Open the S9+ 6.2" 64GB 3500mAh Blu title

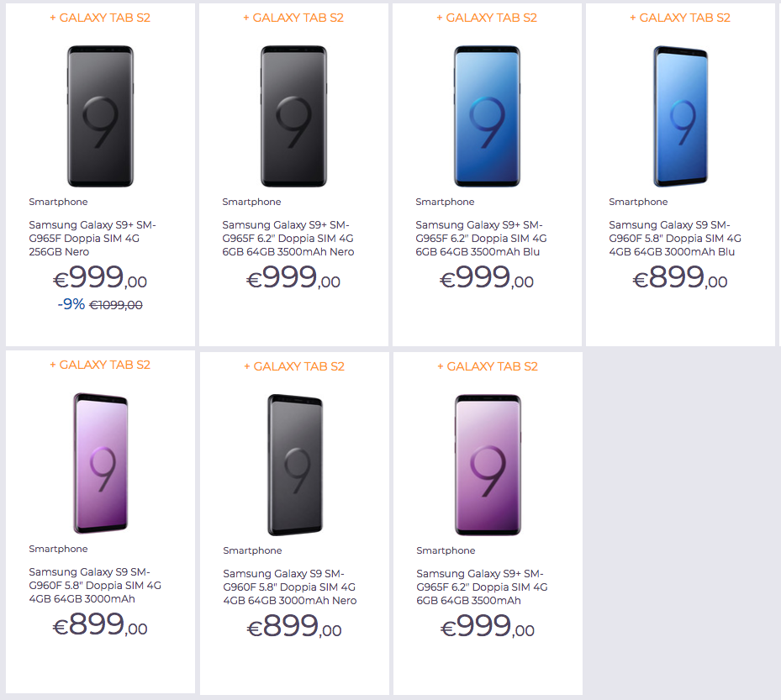[x=481, y=238]
